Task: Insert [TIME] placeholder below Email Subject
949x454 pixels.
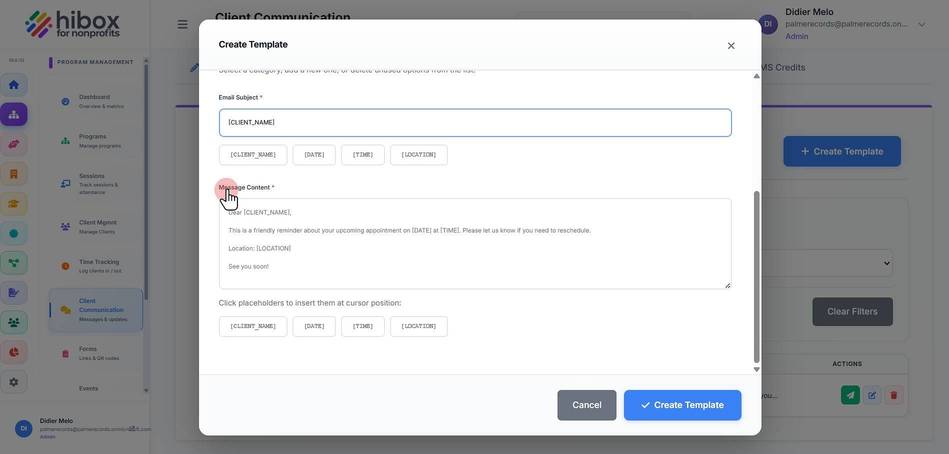Action: coord(363,155)
